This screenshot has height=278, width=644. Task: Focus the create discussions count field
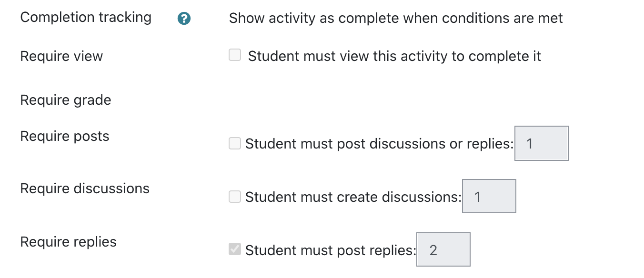489,196
